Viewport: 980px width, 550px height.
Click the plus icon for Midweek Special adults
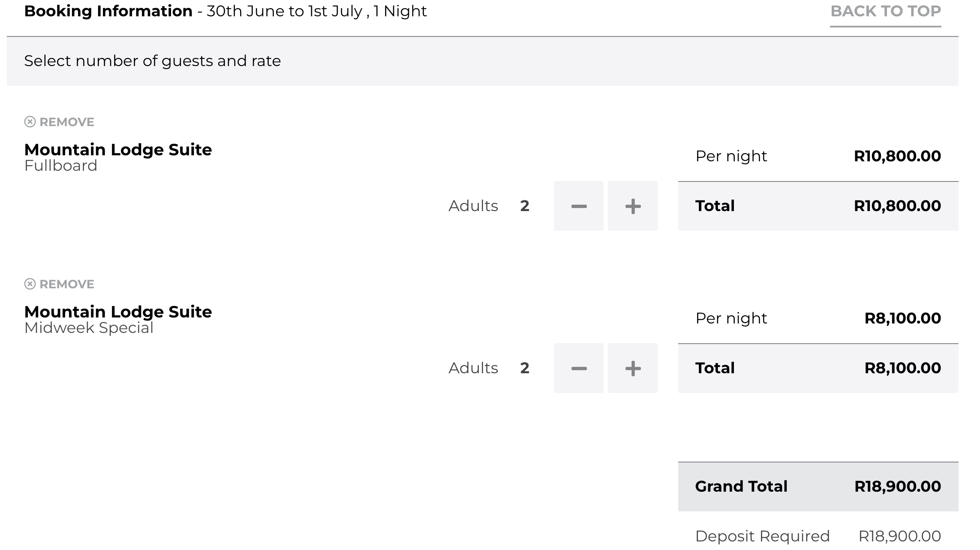pyautogui.click(x=632, y=368)
